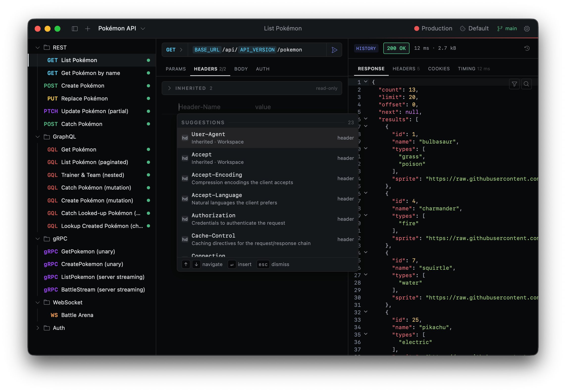The image size is (566, 392).
Task: Open PUT Replace Pokémon request
Action: tap(92, 98)
